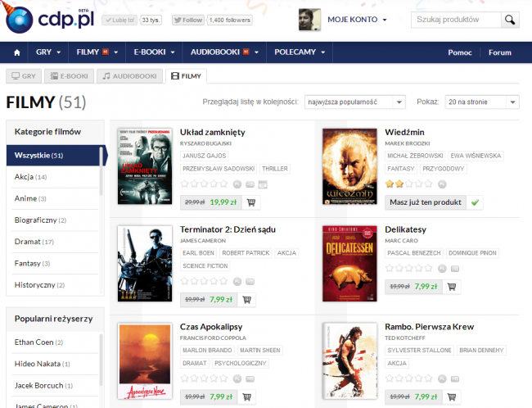Click the directors list scrollbar

coord(101,360)
